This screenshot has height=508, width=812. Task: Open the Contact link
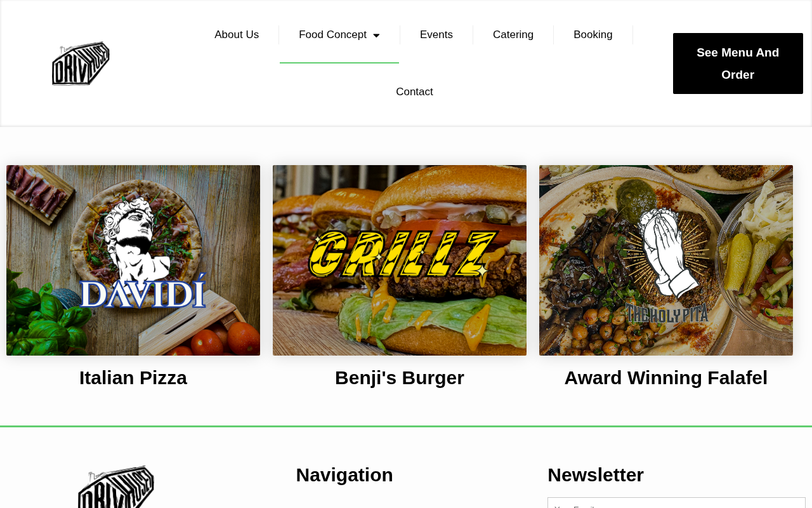click(414, 92)
